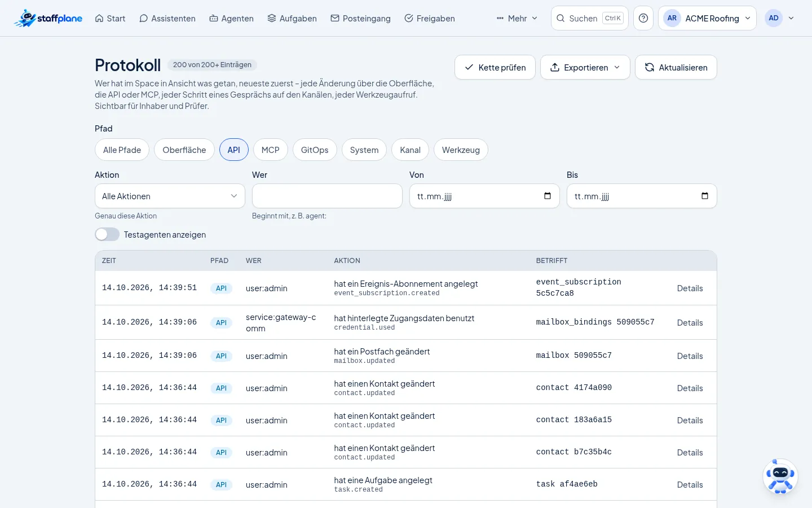Open the user menu chevron beside AD
812x508 pixels.
[x=791, y=18]
